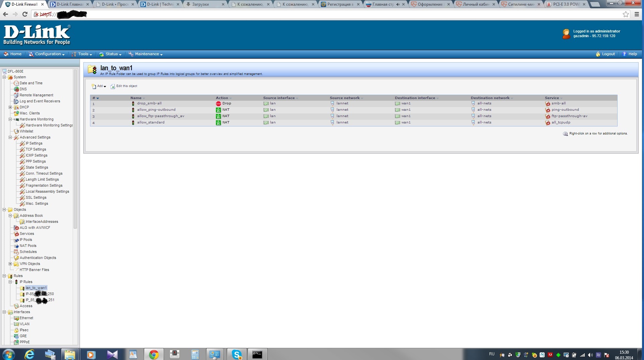Sort rules by Name column
The image size is (644, 360).
[137, 98]
